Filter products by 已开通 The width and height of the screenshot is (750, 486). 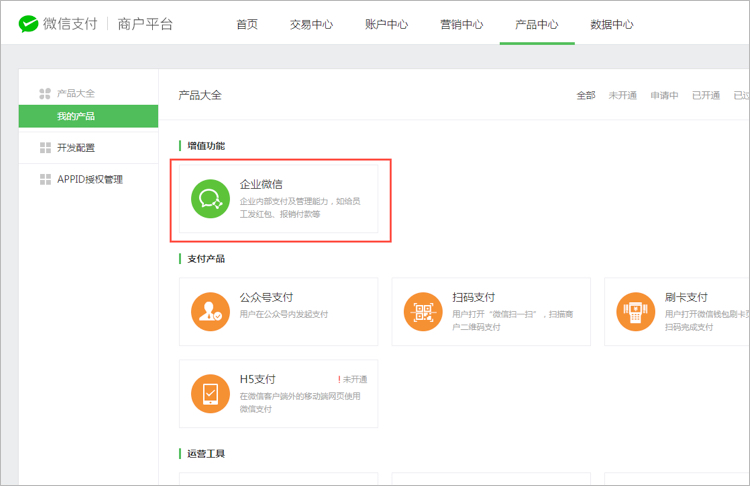coord(706,95)
